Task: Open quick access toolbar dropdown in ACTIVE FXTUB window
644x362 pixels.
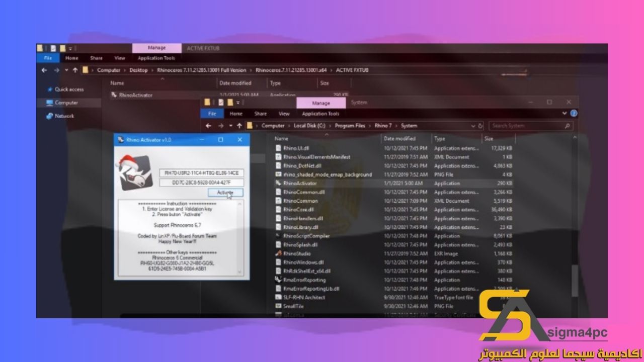Action: point(70,49)
